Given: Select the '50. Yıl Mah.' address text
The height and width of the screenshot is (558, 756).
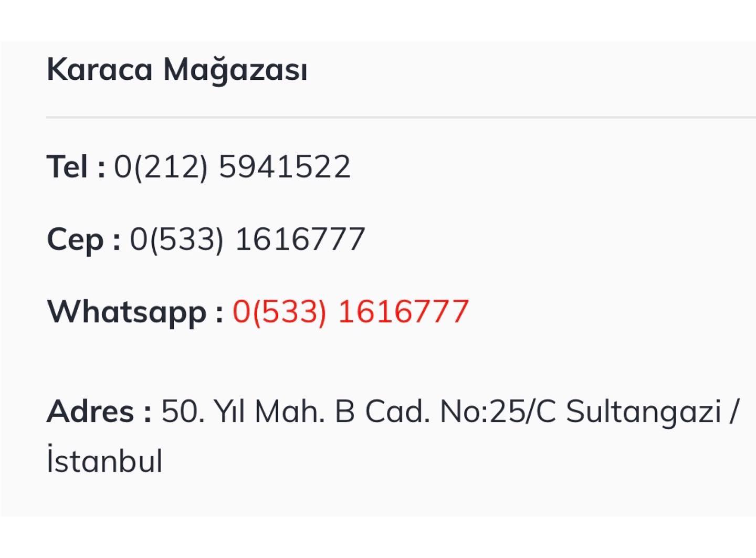Looking at the screenshot, I should pyautogui.click(x=243, y=411).
